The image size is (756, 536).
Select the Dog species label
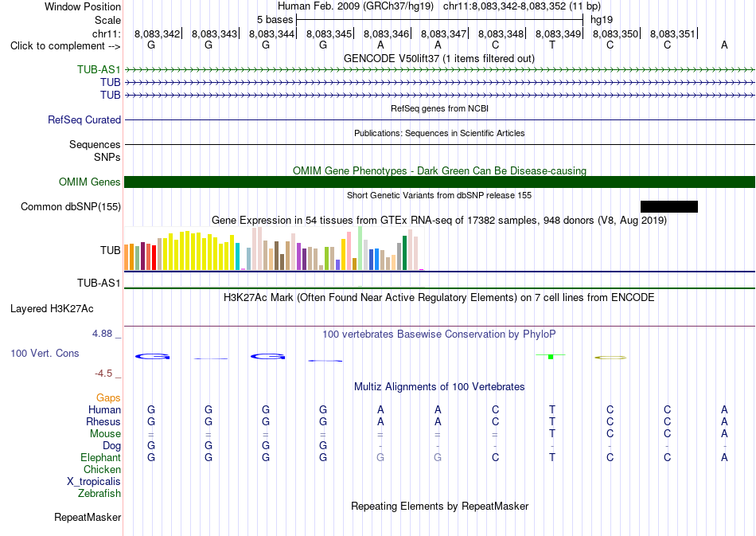coord(112,445)
